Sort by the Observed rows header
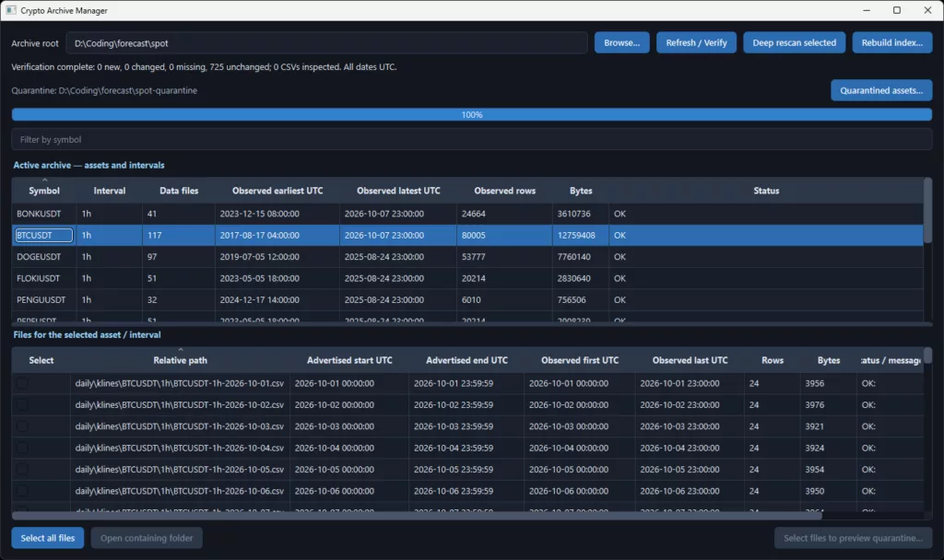Viewport: 944px width, 560px height. tap(504, 191)
